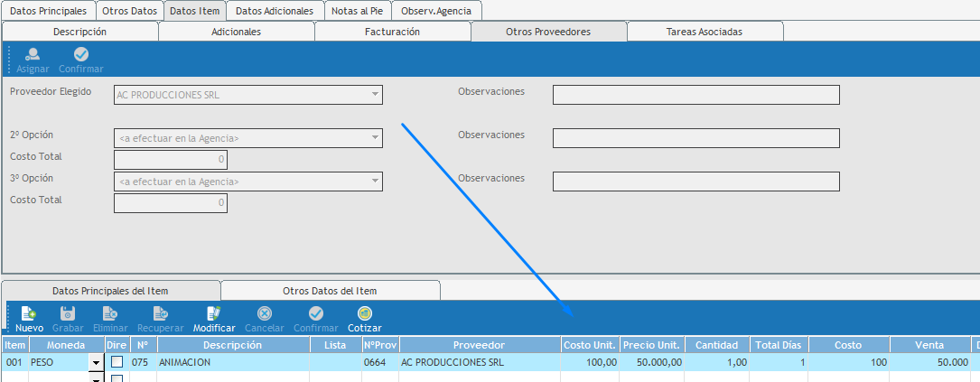Image resolution: width=980 pixels, height=382 pixels.
Task: Click the Modificar item icon
Action: click(x=214, y=314)
